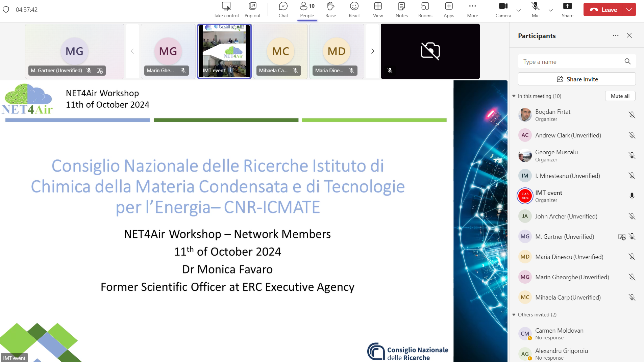This screenshot has height=362, width=644.
Task: Click the Take control button
Action: [226, 10]
